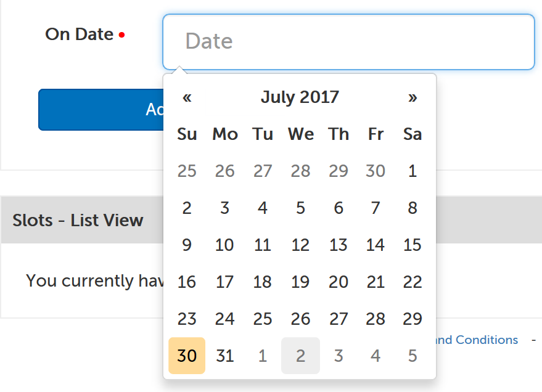
Task: Select July 30 highlighted date
Action: [187, 356]
